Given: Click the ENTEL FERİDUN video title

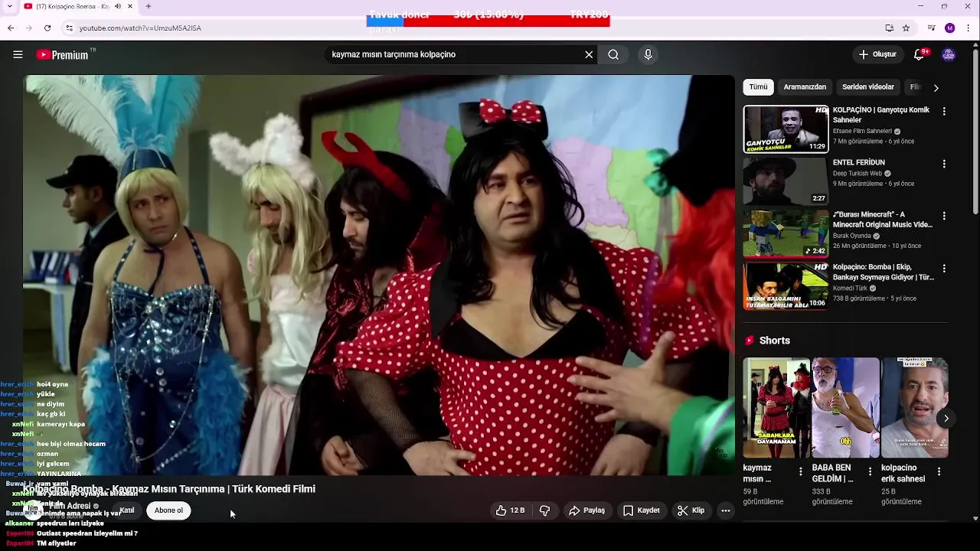Looking at the screenshot, I should 859,162.
